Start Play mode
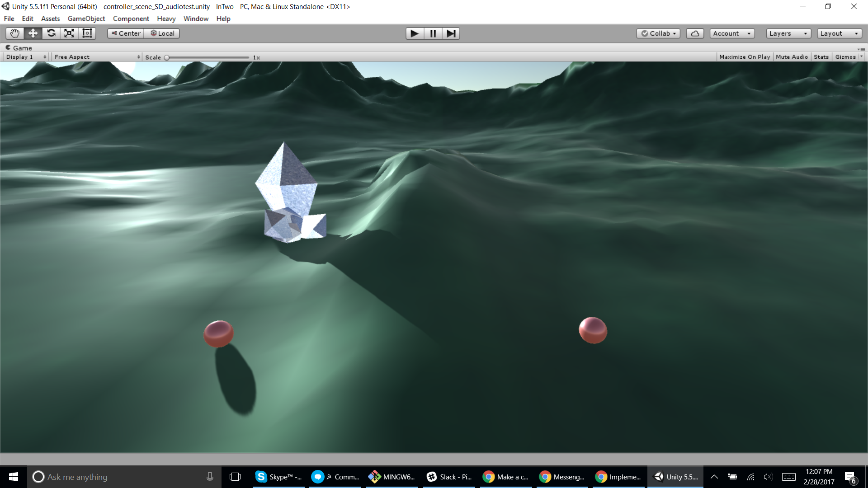The image size is (868, 488). (x=415, y=33)
